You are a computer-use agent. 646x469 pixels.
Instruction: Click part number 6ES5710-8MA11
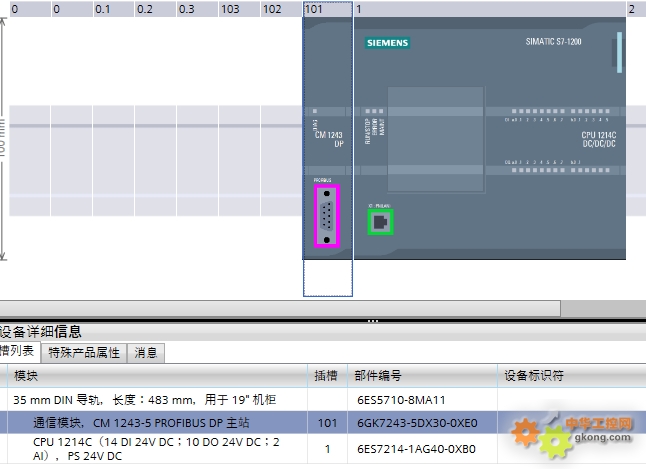(401, 400)
